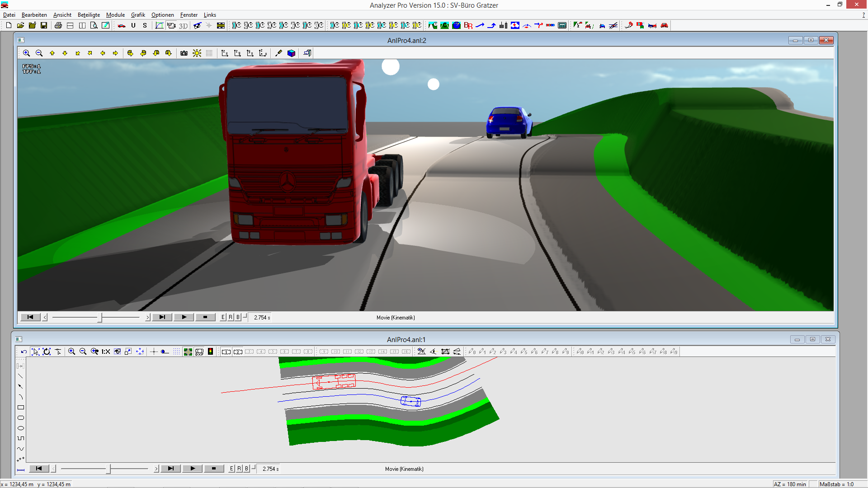Click undo arrow in 2D window toolbar

click(x=24, y=352)
